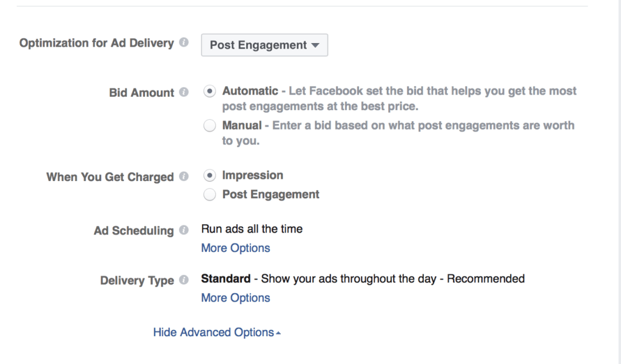
Task: Click info icon beside Optimization for Ad Delivery
Action: (x=184, y=44)
